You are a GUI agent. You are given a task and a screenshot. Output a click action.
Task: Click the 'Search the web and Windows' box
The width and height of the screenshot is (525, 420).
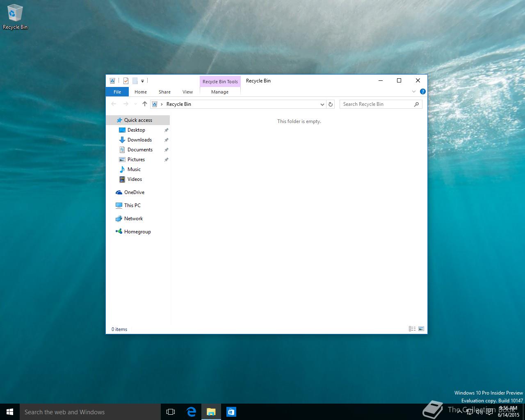click(x=90, y=412)
